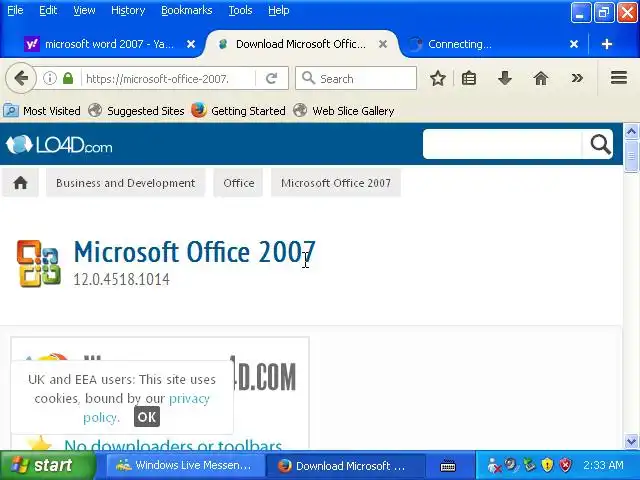Open the Edit menu
This screenshot has height=480, width=640.
click(x=48, y=10)
